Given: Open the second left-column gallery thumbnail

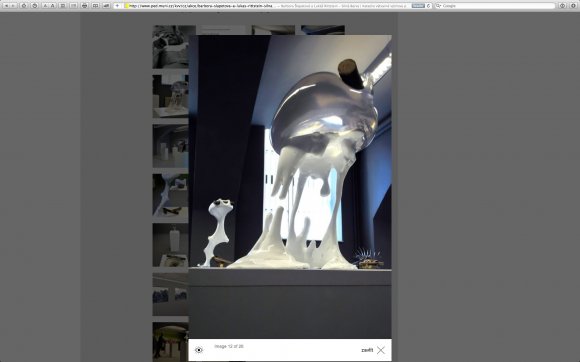Looking at the screenshot, I should (171, 96).
